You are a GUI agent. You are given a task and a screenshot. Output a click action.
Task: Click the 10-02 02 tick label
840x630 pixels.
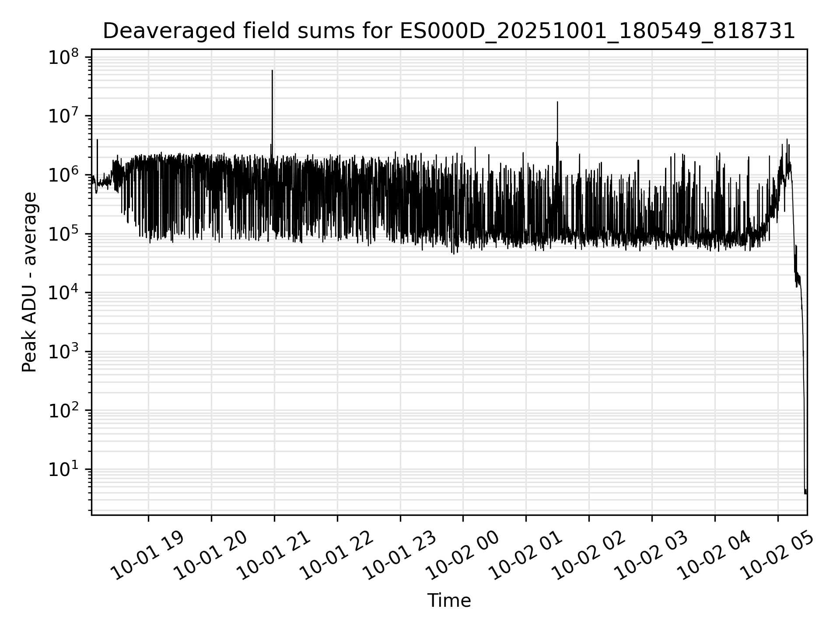point(588,555)
